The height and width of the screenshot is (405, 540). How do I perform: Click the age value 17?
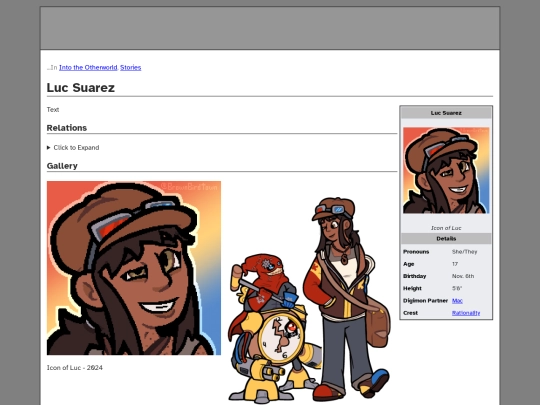click(455, 264)
